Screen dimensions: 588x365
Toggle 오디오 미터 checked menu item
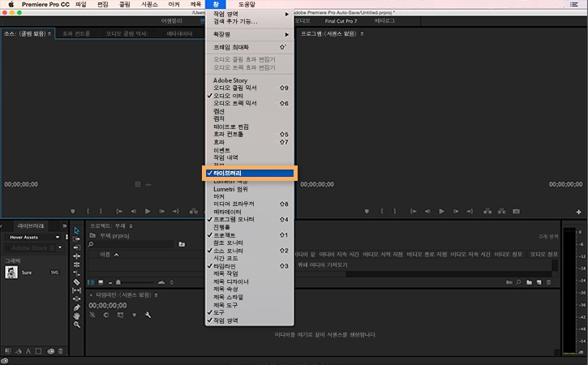[249, 96]
